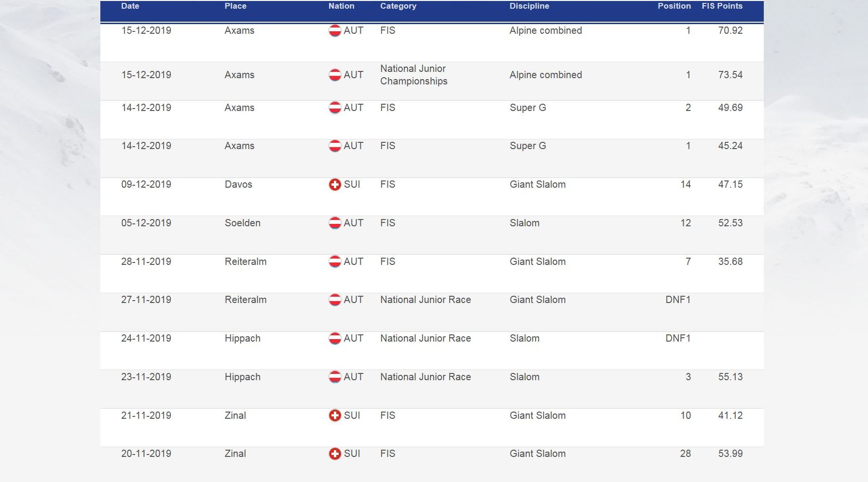Click AUT nation code in Soelden row

pyautogui.click(x=353, y=223)
